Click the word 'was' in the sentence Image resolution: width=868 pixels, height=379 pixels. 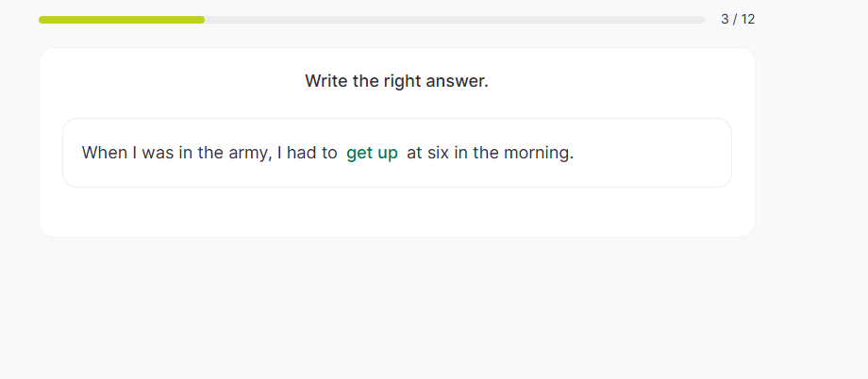[x=158, y=153]
